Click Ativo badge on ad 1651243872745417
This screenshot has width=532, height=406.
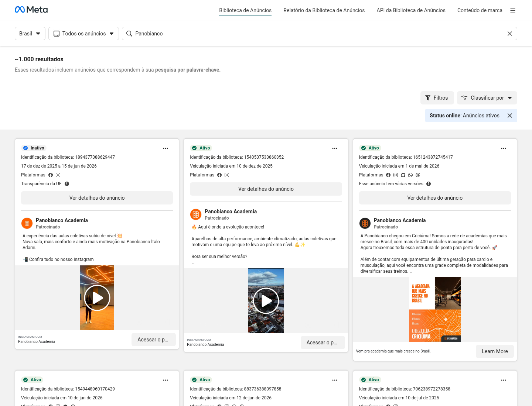pos(370,148)
